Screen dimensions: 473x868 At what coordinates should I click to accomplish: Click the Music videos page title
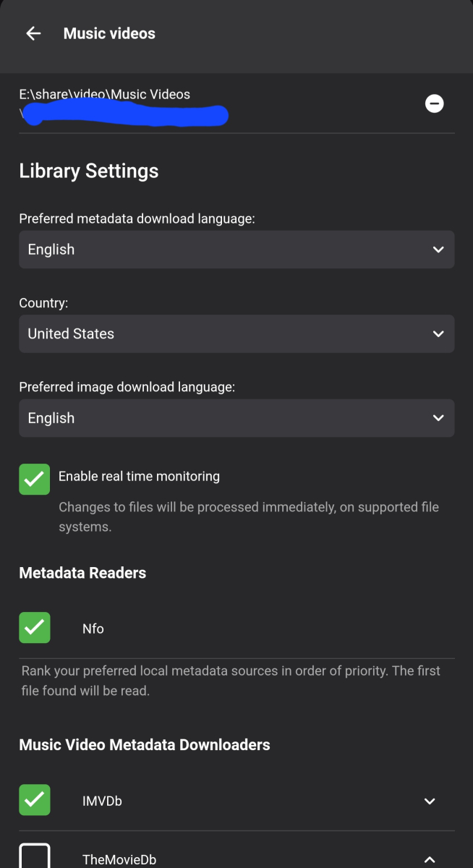[x=109, y=33]
